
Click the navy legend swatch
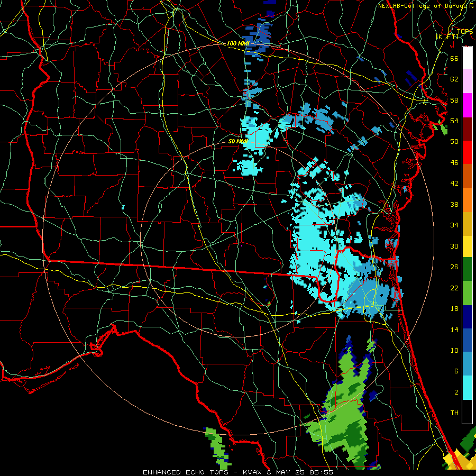click(467, 317)
